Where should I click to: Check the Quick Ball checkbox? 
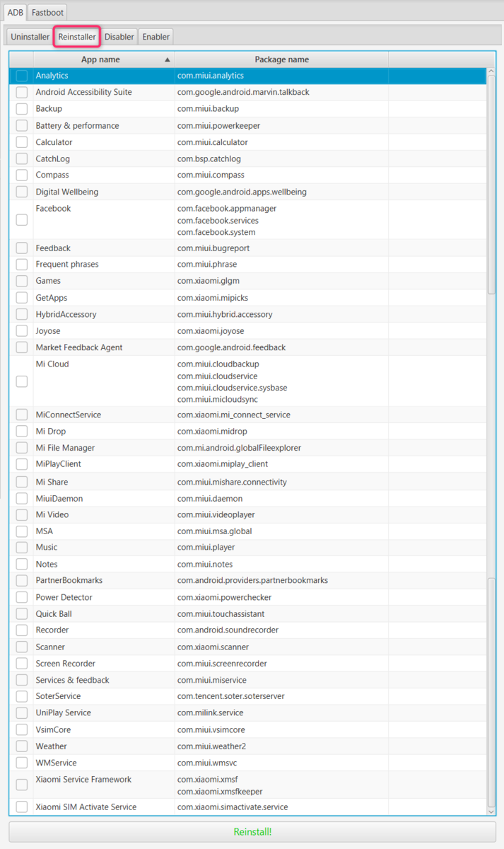coord(22,614)
